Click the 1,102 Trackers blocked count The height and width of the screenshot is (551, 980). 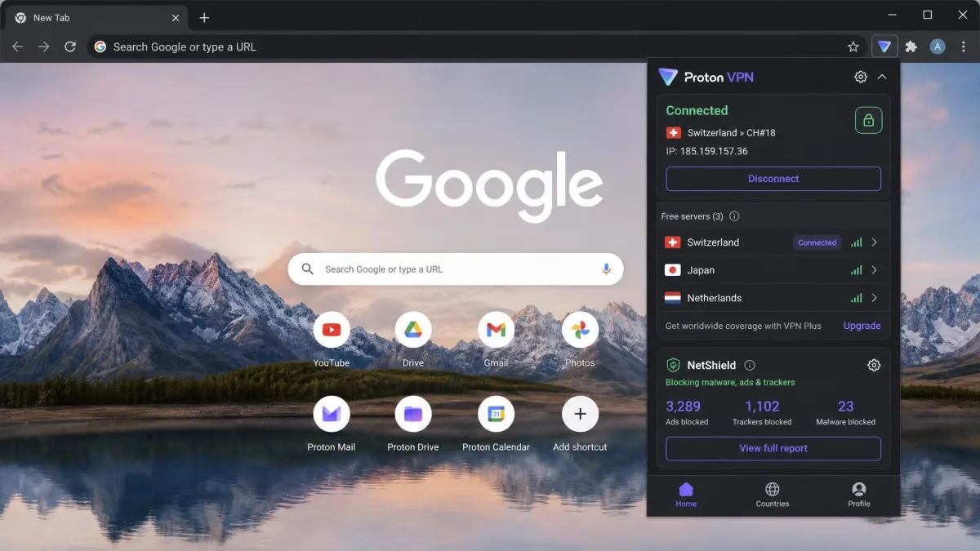[762, 407]
